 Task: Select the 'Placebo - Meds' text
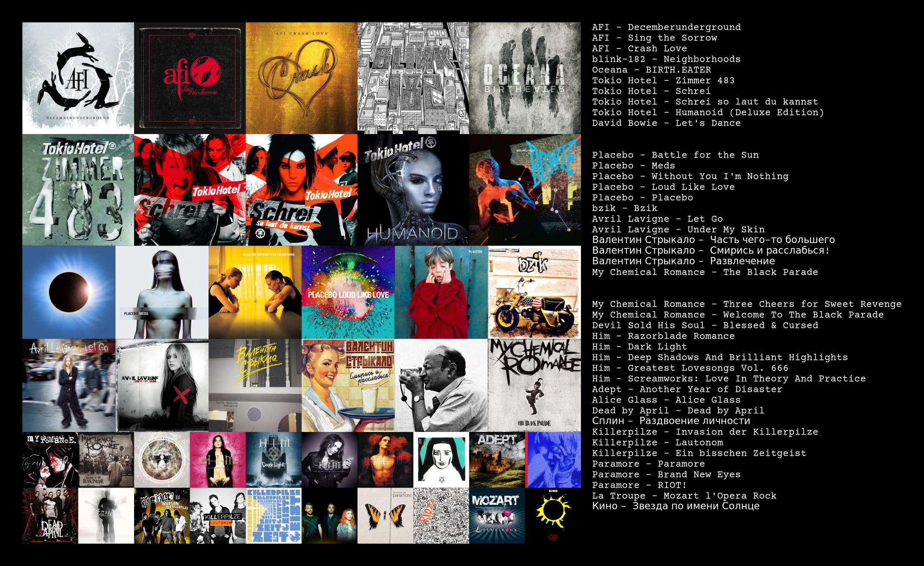tap(634, 166)
